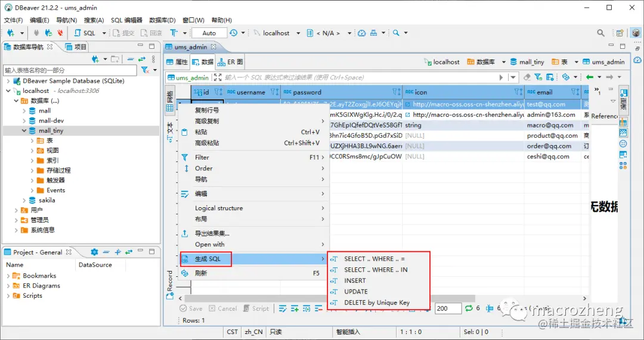The image size is (644, 340).
Task: Click the Save button in bottom toolbar
Action: click(x=191, y=308)
